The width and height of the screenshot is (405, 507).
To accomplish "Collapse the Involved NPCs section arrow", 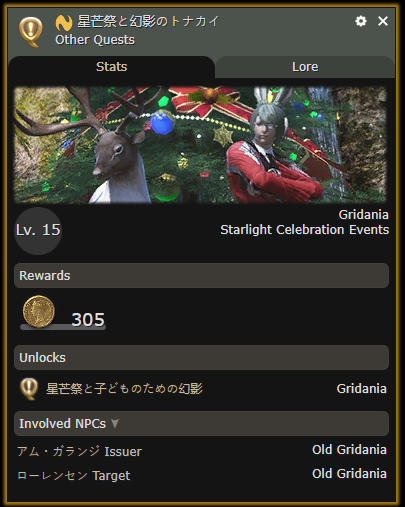I will tap(115, 423).
